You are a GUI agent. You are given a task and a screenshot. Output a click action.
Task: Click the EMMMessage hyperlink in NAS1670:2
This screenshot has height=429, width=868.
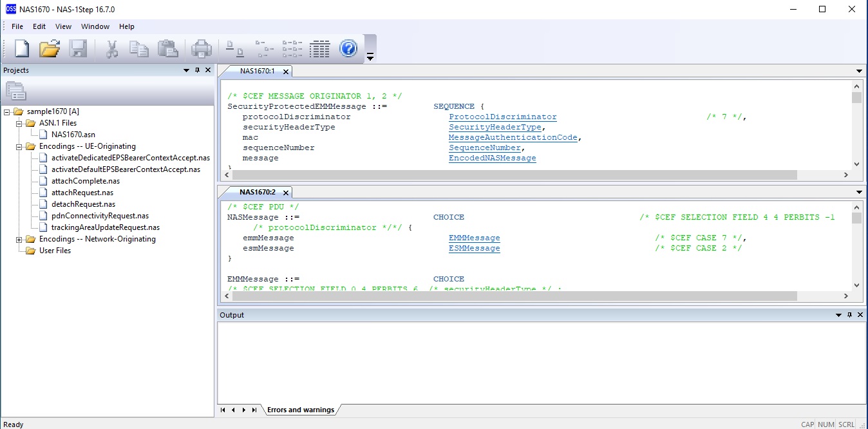tap(474, 238)
